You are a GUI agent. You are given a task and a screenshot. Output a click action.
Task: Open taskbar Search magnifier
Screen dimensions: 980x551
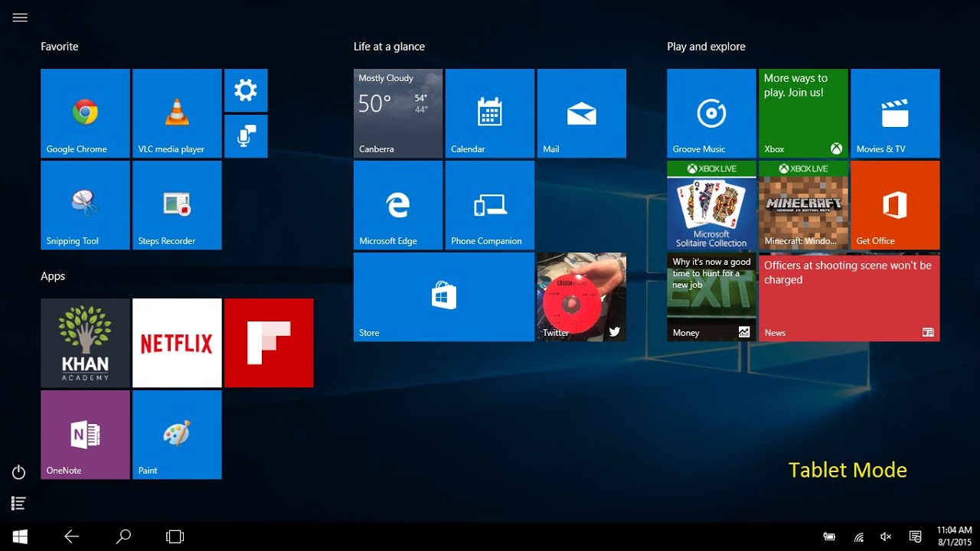click(123, 537)
